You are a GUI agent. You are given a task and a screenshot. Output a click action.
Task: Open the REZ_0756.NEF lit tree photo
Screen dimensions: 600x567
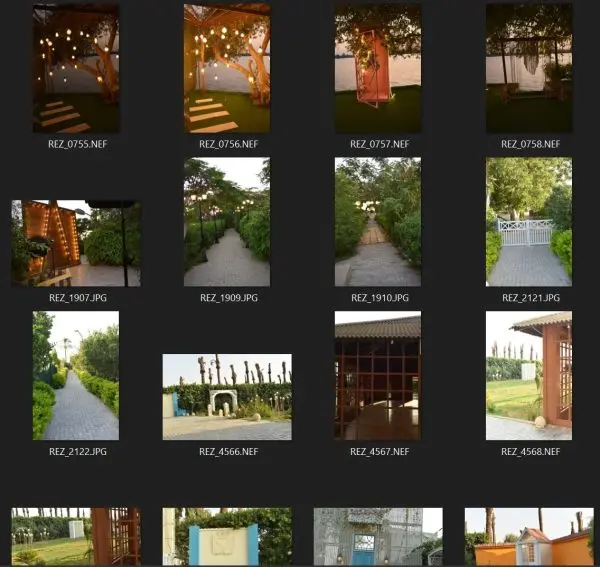point(227,68)
